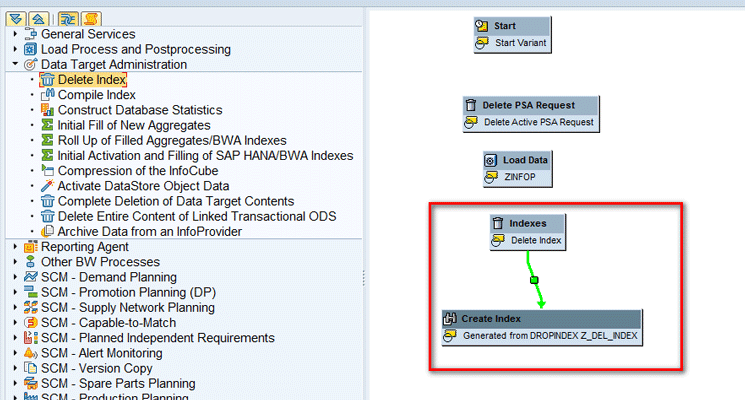Expand the Reporting Agent folder
Viewport: 745px width, 400px height.
click(15, 247)
